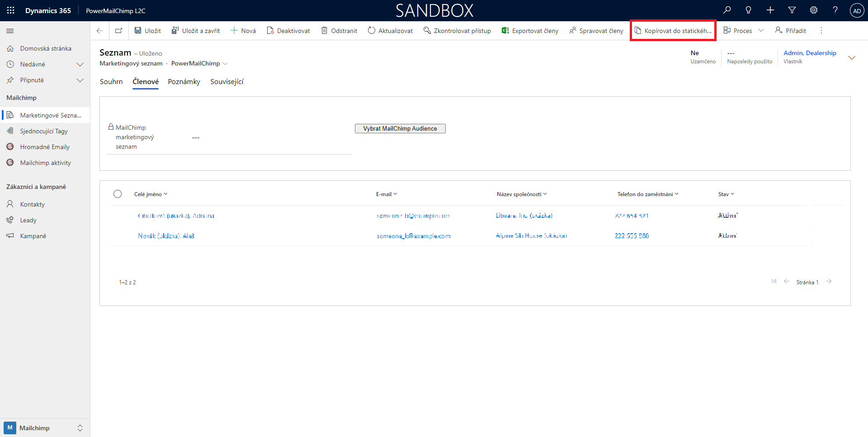Open the Mailchimp area switcher at bottom
The width and height of the screenshot is (868, 437).
point(45,428)
